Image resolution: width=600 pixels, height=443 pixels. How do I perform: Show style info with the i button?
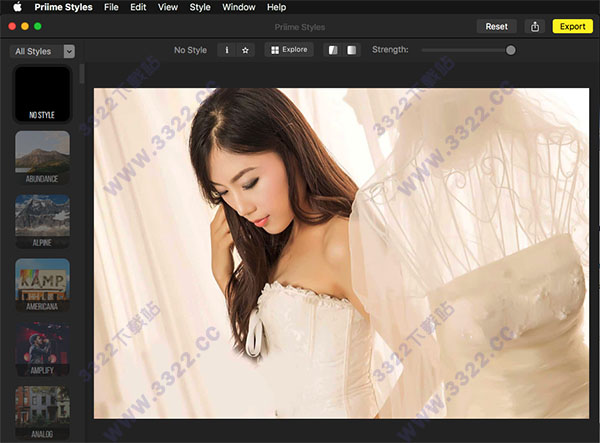[227, 50]
